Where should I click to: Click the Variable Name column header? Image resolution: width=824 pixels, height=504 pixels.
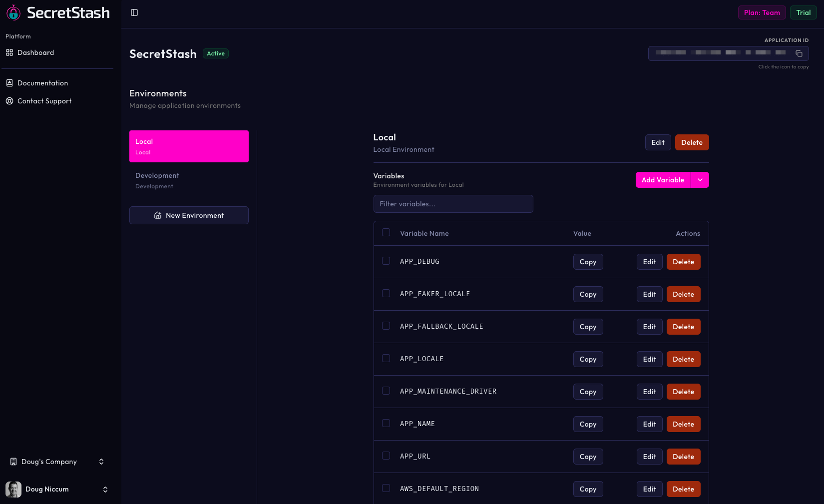(424, 233)
